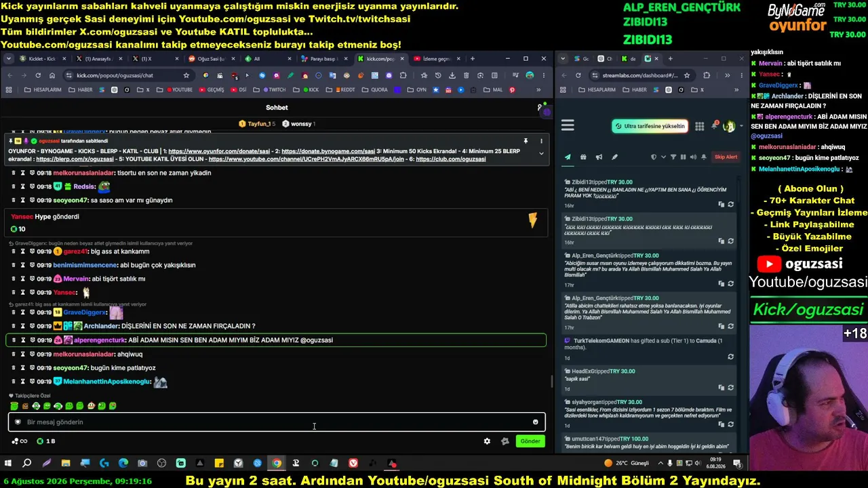Open chat settings gear below message box
The height and width of the screenshot is (488, 868).
pyautogui.click(x=487, y=441)
